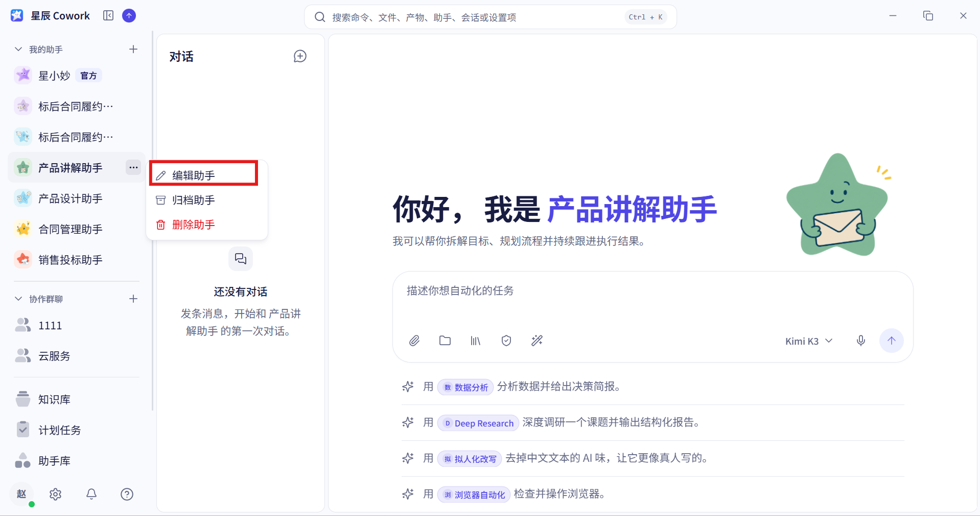Open notifications bell icon
The height and width of the screenshot is (516, 980).
point(91,494)
